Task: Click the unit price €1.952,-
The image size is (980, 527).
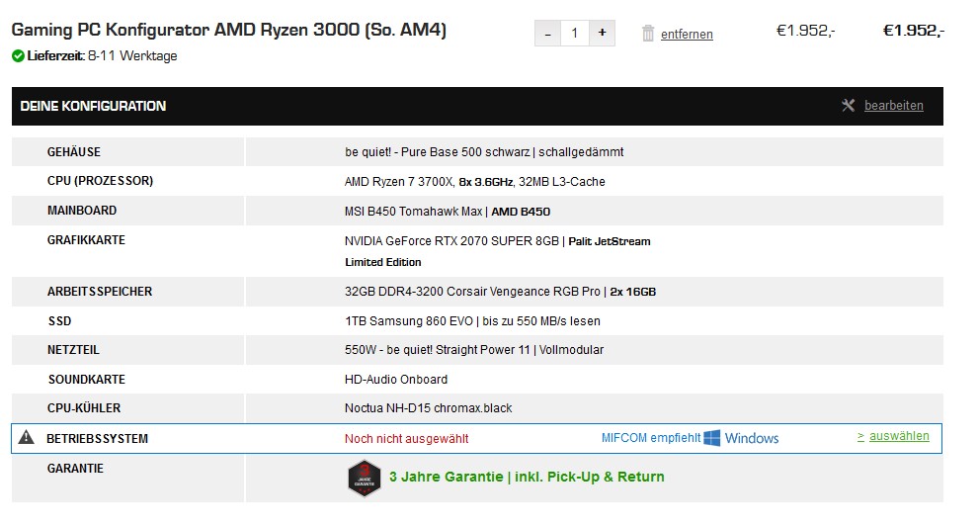Action: pyautogui.click(x=805, y=31)
